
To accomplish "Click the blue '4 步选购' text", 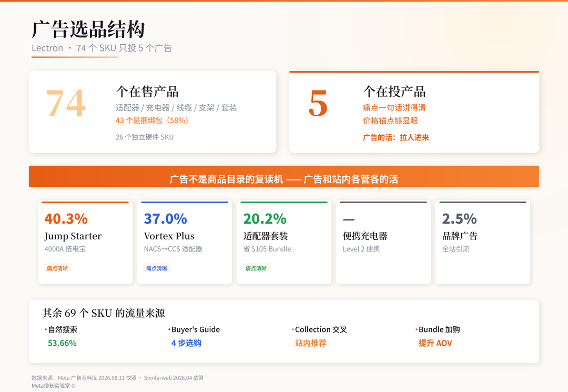I will pos(186,343).
